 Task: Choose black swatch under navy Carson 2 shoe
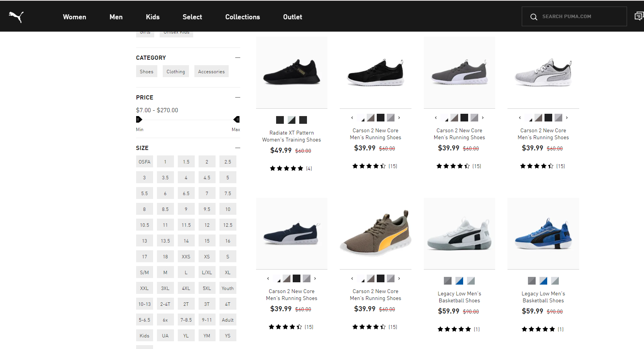(x=297, y=278)
